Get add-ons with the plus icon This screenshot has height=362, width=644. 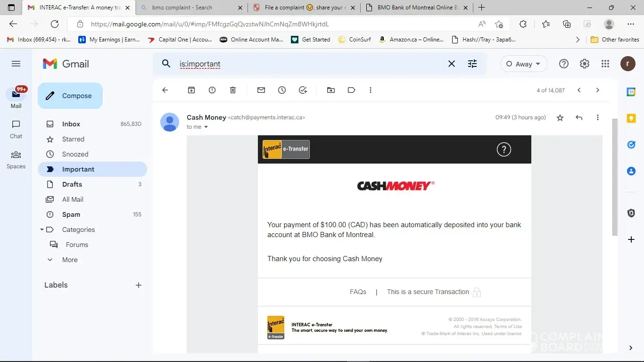(631, 239)
